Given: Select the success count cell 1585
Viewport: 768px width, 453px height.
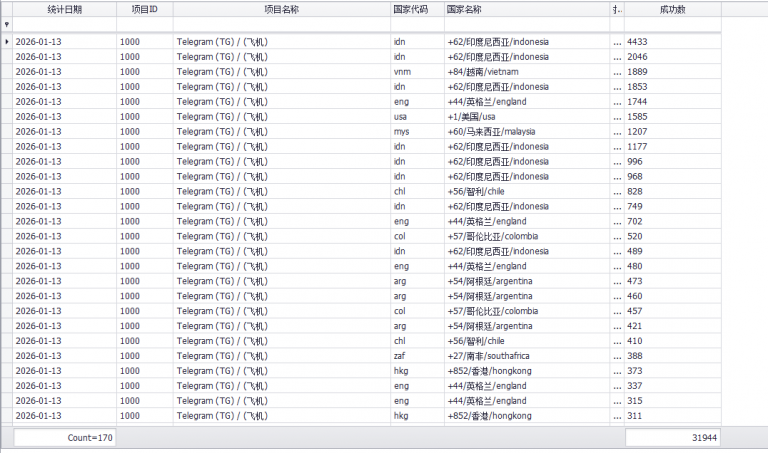Looking at the screenshot, I should [672, 117].
